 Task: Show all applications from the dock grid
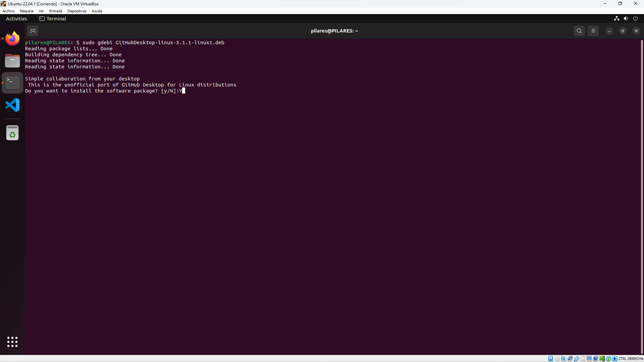12,342
